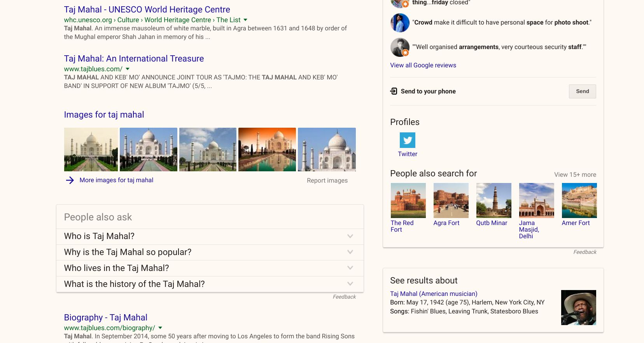Expand the 'Who is Taj Mahal?' question
Screen dimensions: 644x343
click(350, 236)
